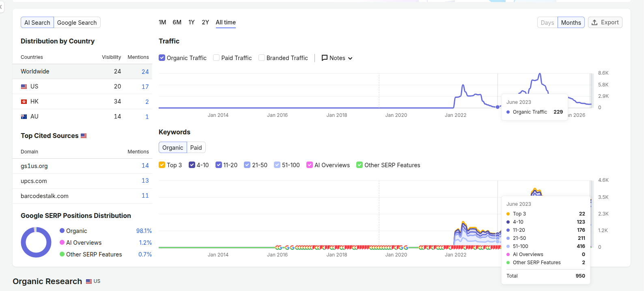Uncheck the Organic Traffic checkbox
The width and height of the screenshot is (644, 291).
click(x=162, y=58)
